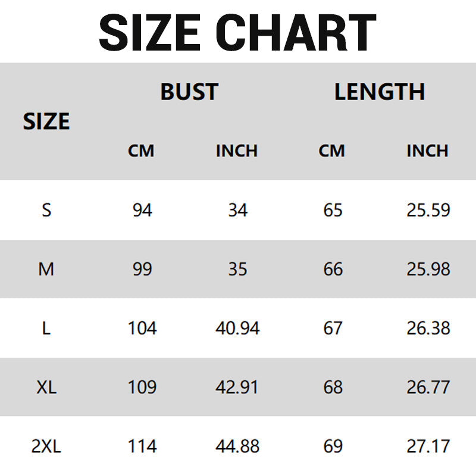Choose the M size row label
The height and width of the screenshot is (476, 476).
(46, 269)
